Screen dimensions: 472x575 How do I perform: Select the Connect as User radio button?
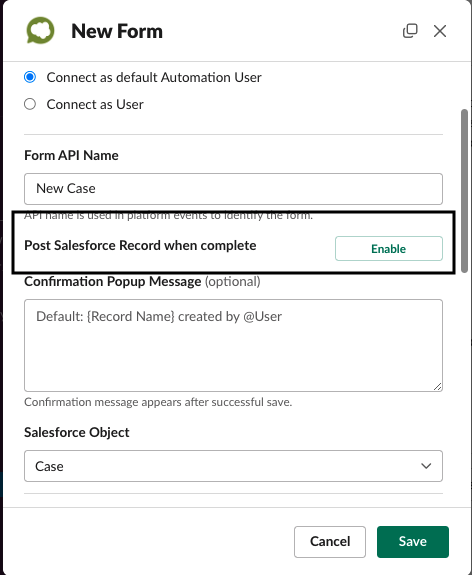coord(30,104)
